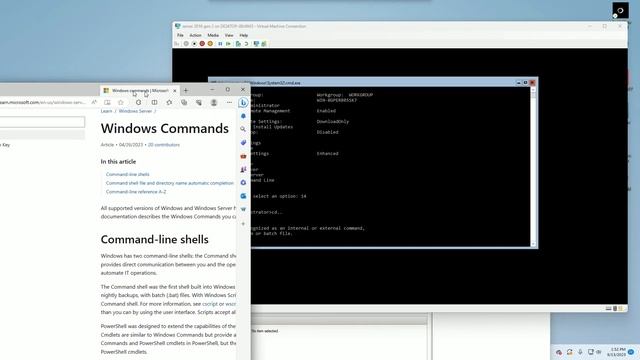
Task: Click the microphone icon in system tray
Action: click(580, 352)
